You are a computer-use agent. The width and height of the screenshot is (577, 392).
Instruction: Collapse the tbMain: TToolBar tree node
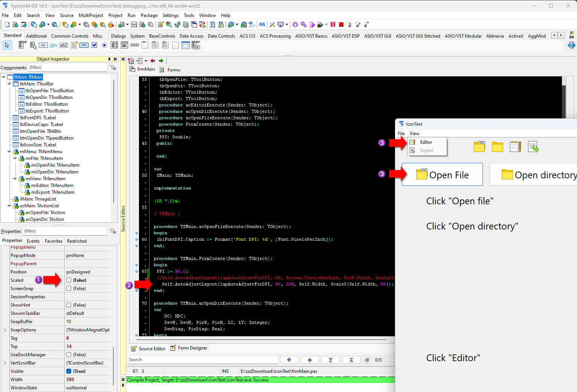[9, 84]
